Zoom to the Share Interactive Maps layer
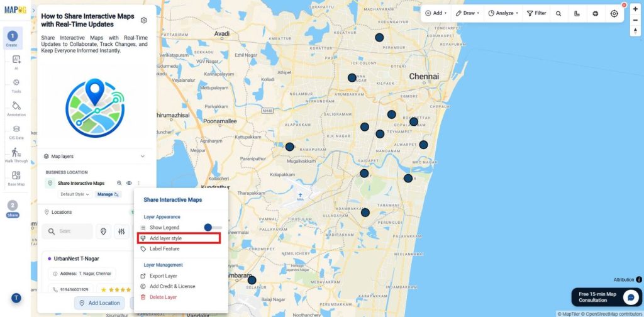Image resolution: width=644 pixels, height=317 pixels. pyautogui.click(x=119, y=183)
